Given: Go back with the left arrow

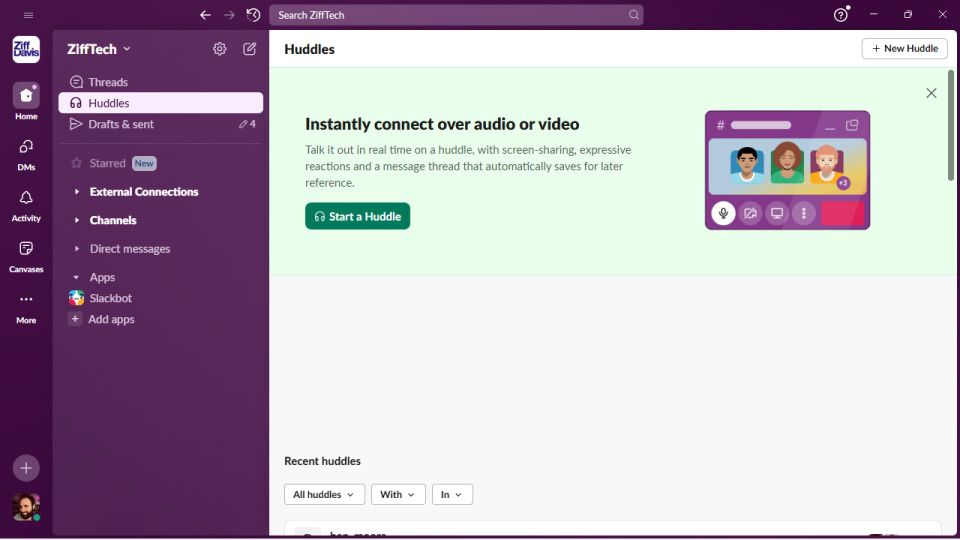Looking at the screenshot, I should (205, 15).
